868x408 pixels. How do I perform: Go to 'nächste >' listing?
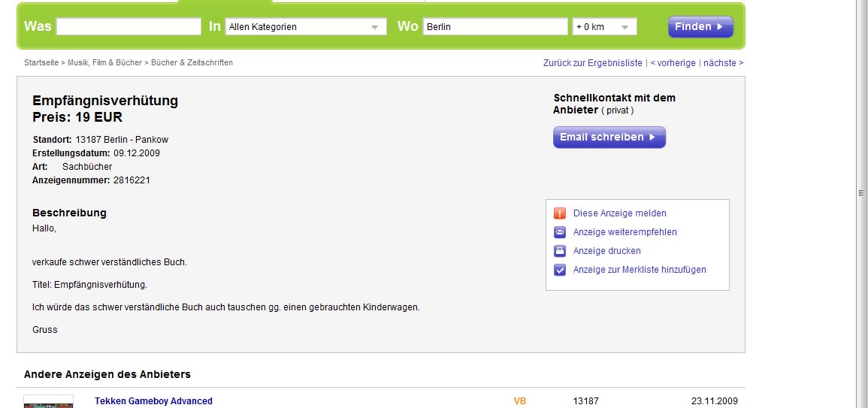723,63
